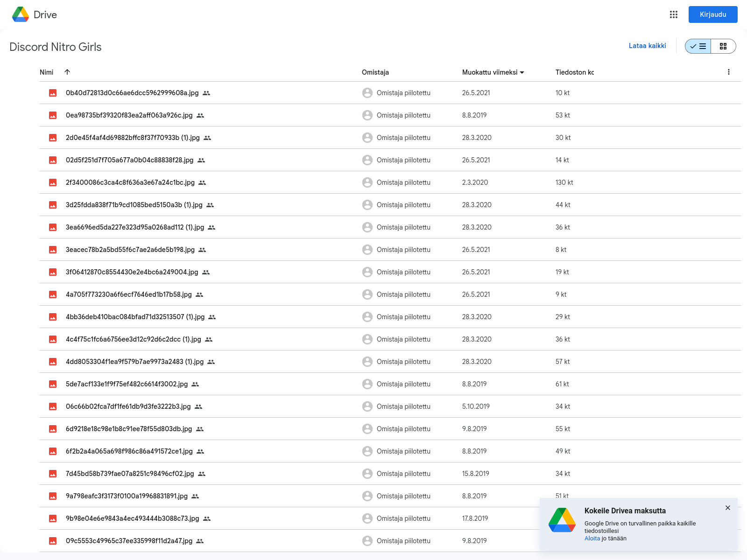Screen dimensions: 747x560
Task: Click image icon of 2f3400086c3ca4c8f636a3e67a24c1bc.jpg
Action: [x=53, y=182]
